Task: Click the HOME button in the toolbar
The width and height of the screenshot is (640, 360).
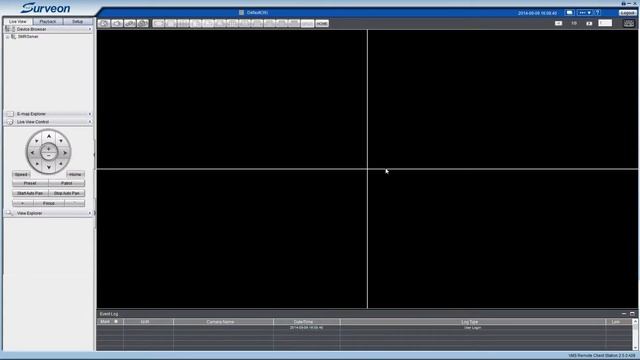Action: coord(322,24)
